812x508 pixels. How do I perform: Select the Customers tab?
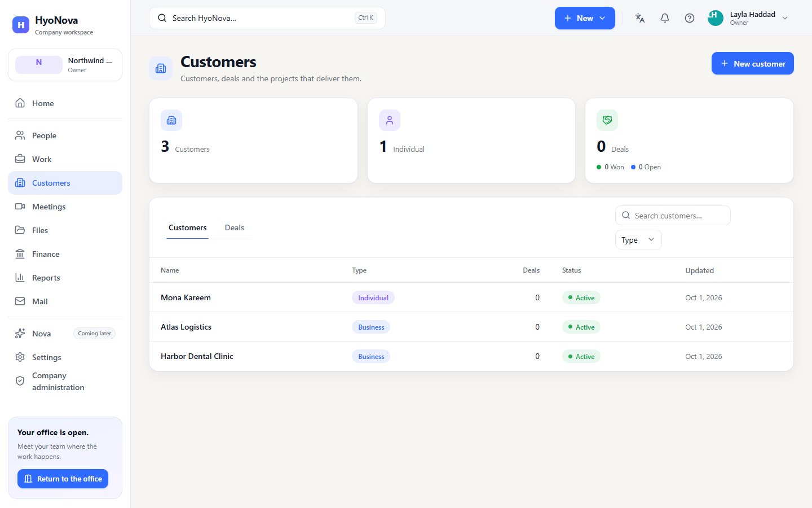coord(188,227)
